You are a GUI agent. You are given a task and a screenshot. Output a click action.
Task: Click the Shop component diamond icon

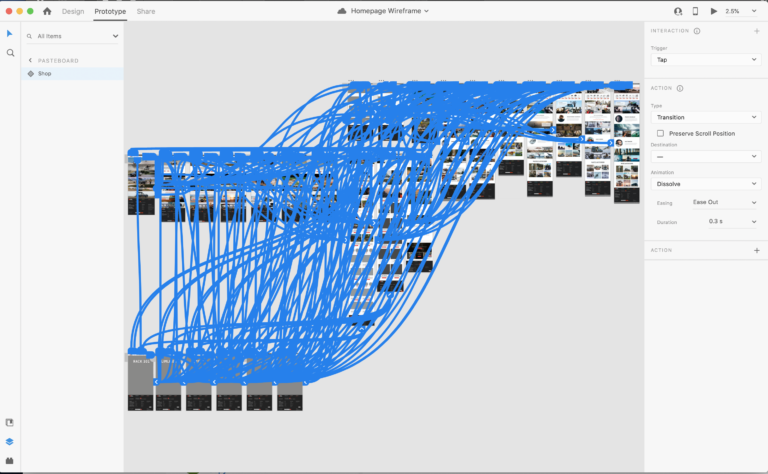[31, 73]
